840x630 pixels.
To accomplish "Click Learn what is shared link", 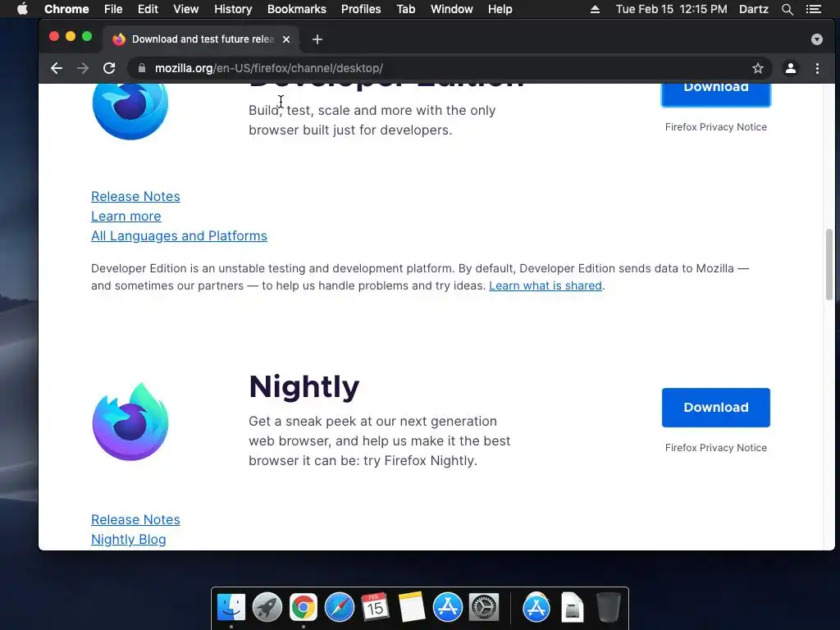I will (546, 285).
